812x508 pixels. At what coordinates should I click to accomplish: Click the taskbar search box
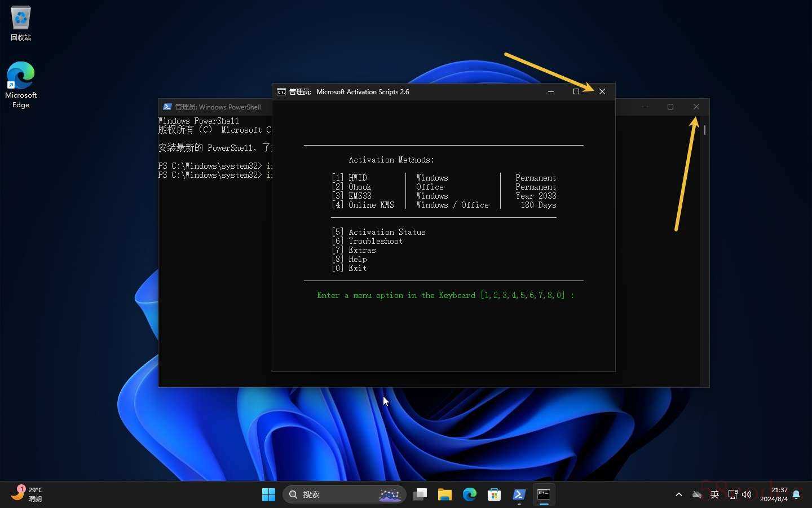point(344,494)
